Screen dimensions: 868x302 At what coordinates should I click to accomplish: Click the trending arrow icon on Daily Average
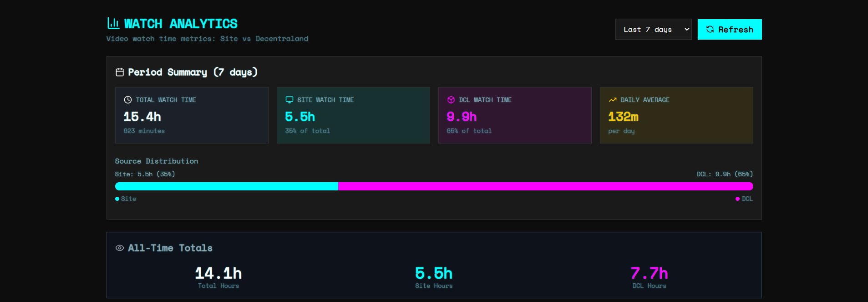[x=613, y=100]
